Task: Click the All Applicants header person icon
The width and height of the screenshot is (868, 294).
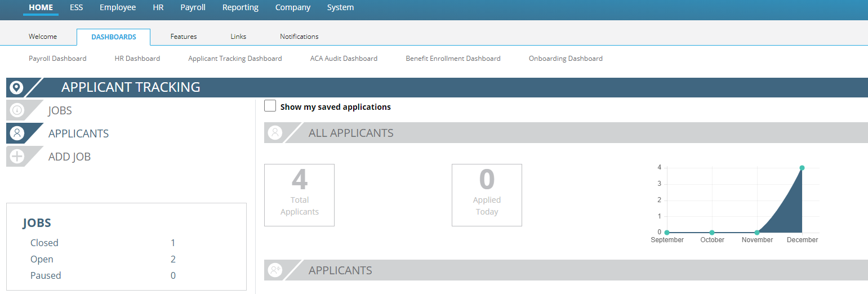Action: pyautogui.click(x=275, y=133)
